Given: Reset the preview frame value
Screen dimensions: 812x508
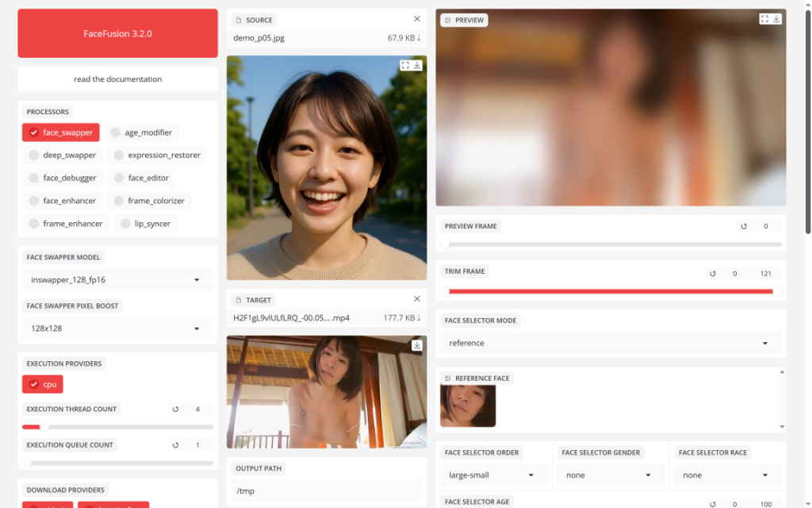Looking at the screenshot, I should 743,226.
